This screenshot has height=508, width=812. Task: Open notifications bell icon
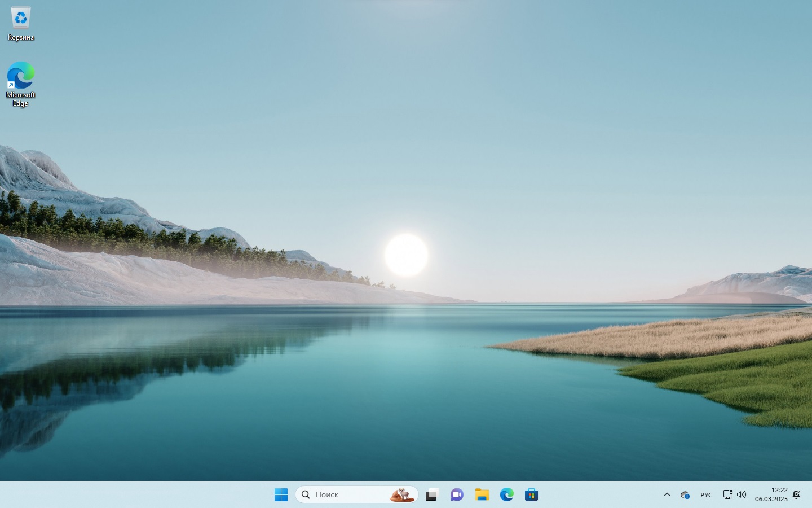click(797, 494)
